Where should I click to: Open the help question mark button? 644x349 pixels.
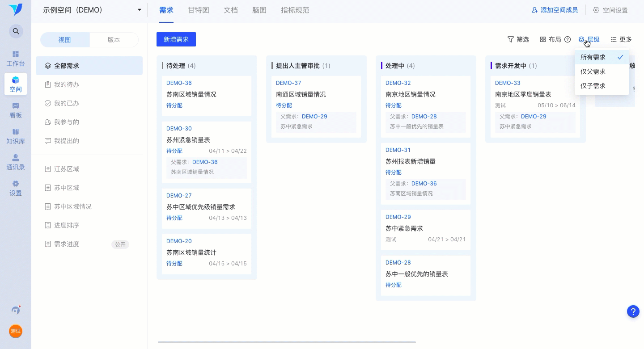point(568,39)
